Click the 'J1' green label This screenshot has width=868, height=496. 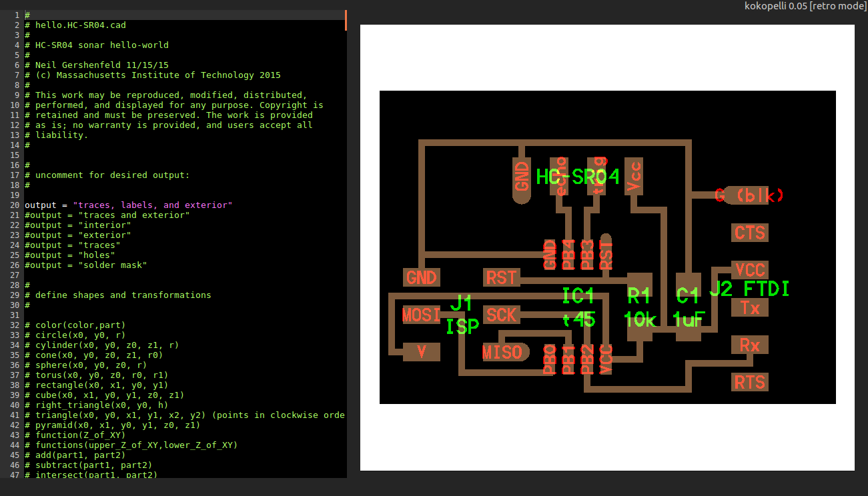pyautogui.click(x=461, y=303)
